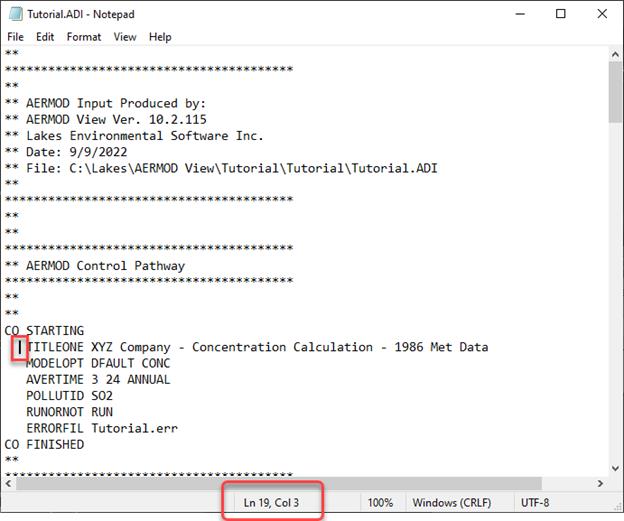Place cursor on the MODELOPT DFAULT CONC line

coord(98,363)
